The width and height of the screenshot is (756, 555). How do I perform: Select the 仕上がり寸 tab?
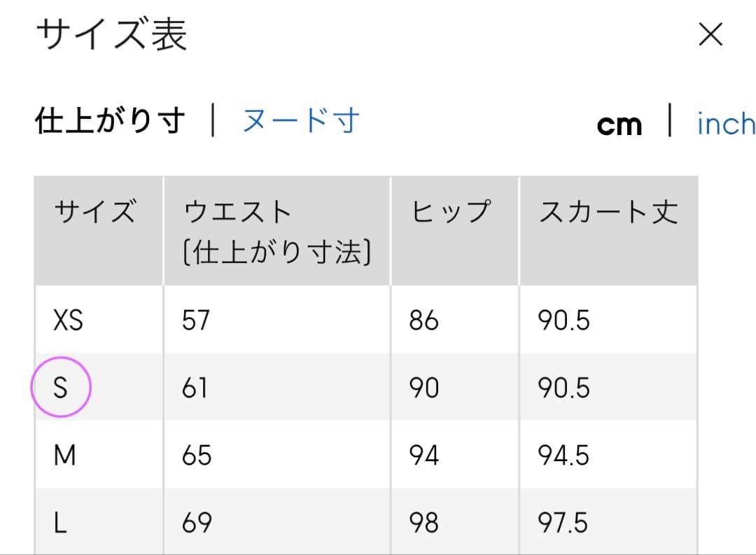pos(110,121)
